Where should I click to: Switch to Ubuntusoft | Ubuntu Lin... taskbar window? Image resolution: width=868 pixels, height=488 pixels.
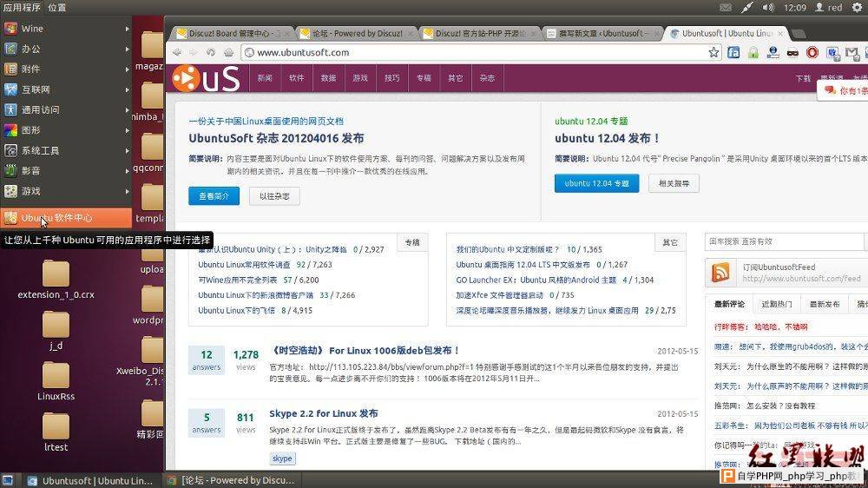pos(90,480)
